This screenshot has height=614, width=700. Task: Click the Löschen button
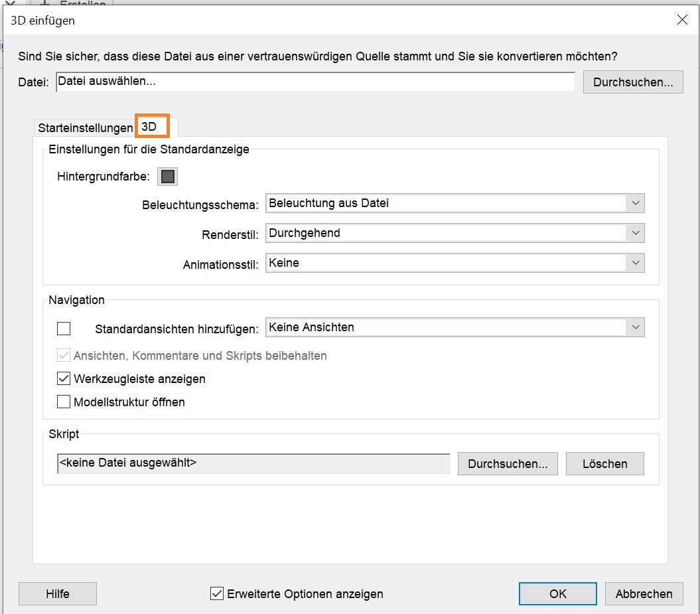click(x=604, y=463)
